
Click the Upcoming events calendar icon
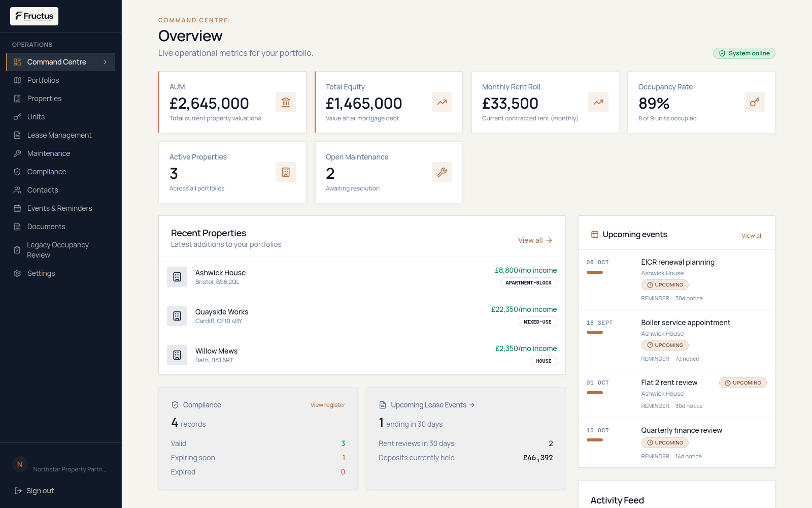pyautogui.click(x=595, y=235)
